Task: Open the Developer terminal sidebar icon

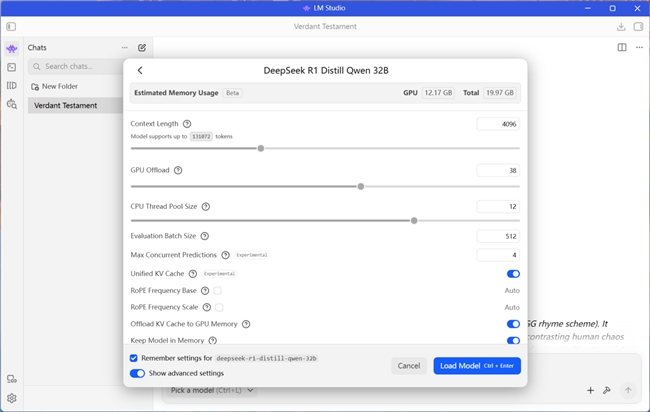Action: click(11, 67)
